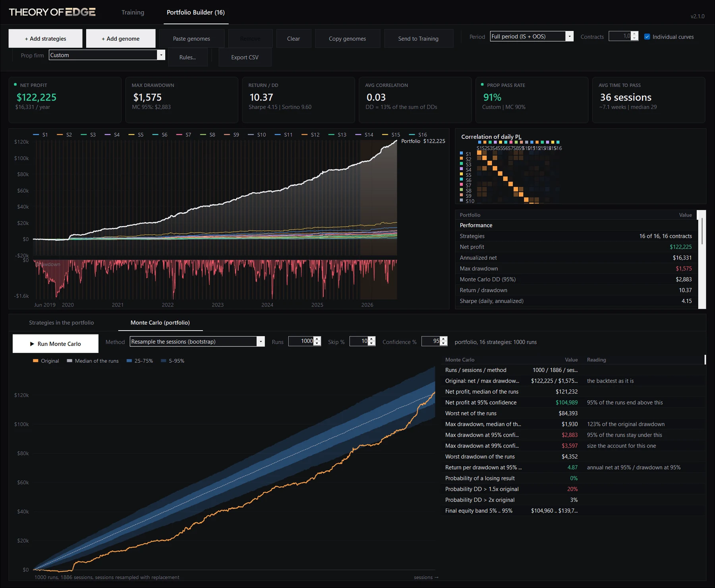Click the Original legend orange swatch
The image size is (715, 588).
[35, 361]
